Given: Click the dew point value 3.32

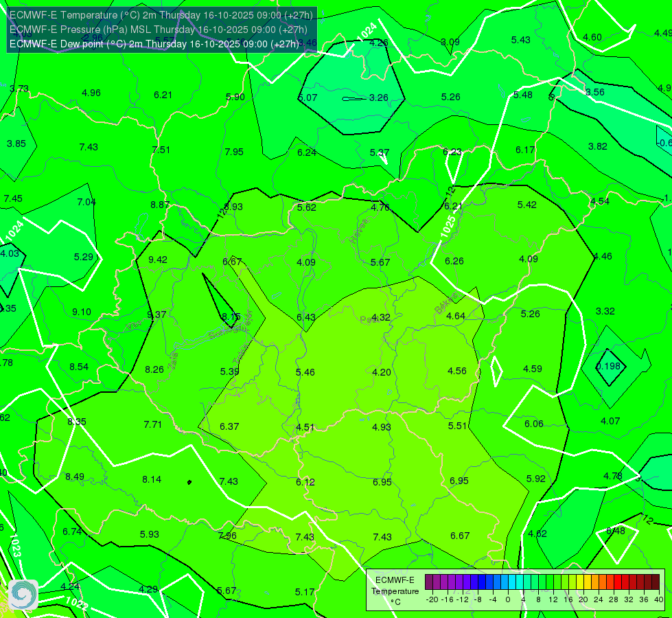Looking at the screenshot, I should pos(605,311).
